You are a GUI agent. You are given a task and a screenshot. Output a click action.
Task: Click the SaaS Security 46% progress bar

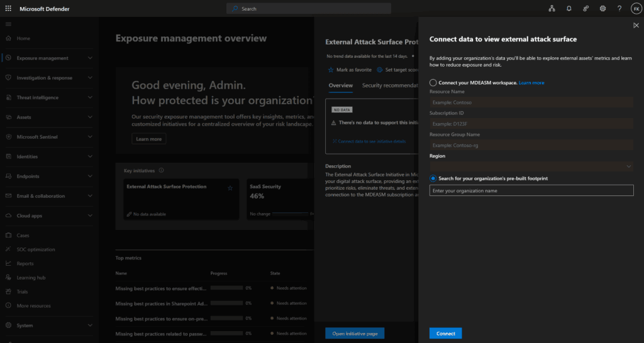point(291,214)
